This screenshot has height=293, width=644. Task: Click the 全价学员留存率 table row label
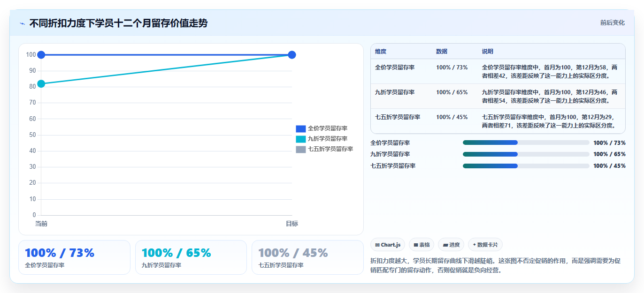[395, 67]
